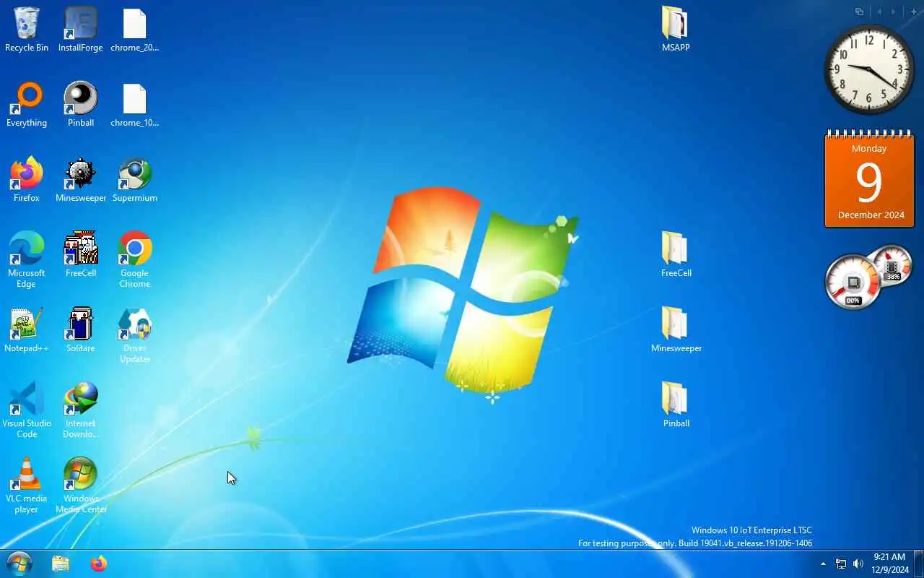Select the Supermium browser shortcut
The width and height of the screenshot is (924, 578).
(134, 180)
